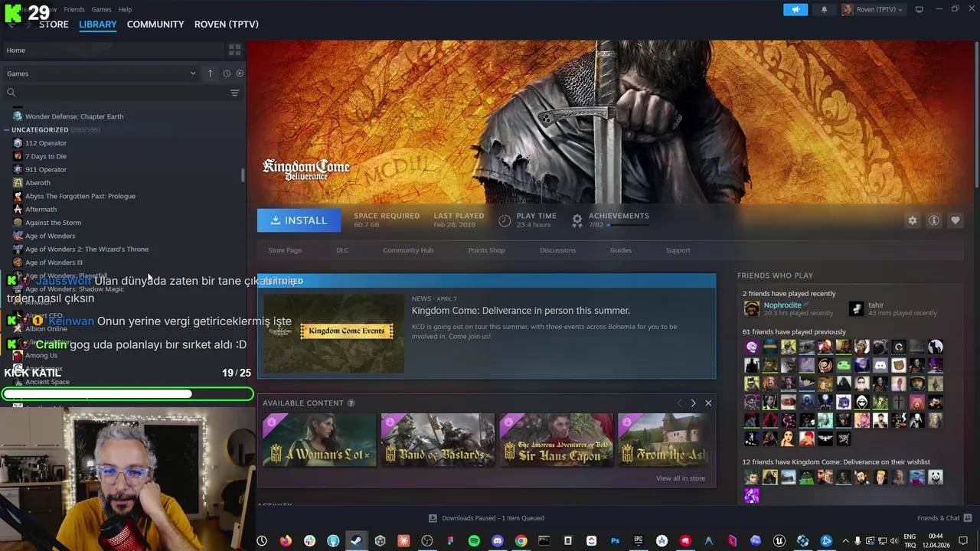Open the STORE tab
Screen dimensions: 980x551
point(54,24)
